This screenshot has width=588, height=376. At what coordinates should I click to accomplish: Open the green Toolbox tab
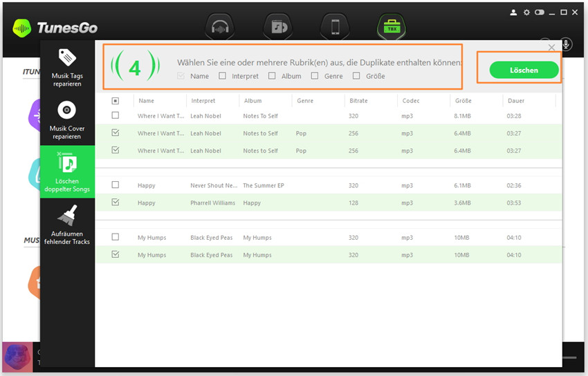point(392,27)
